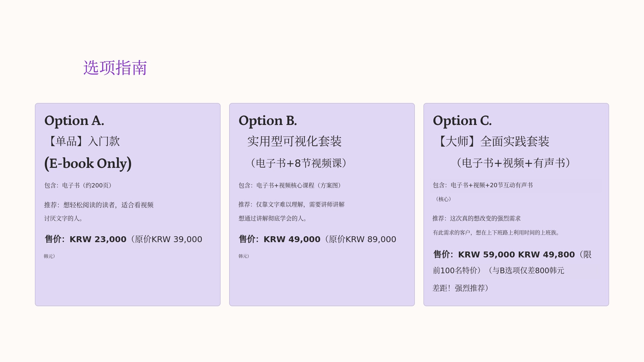
Task: Click the slide title 选项指南
Action: tap(115, 68)
